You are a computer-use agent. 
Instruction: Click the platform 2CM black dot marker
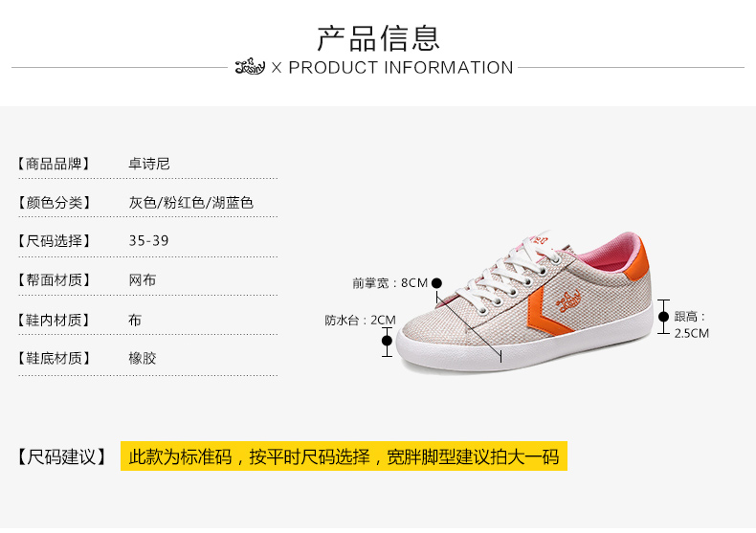[387, 341]
